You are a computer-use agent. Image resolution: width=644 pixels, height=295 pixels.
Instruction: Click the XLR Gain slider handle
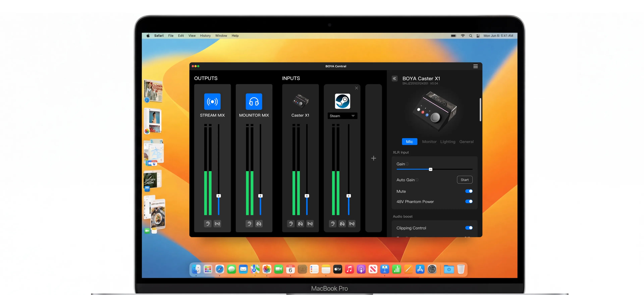coord(430,169)
